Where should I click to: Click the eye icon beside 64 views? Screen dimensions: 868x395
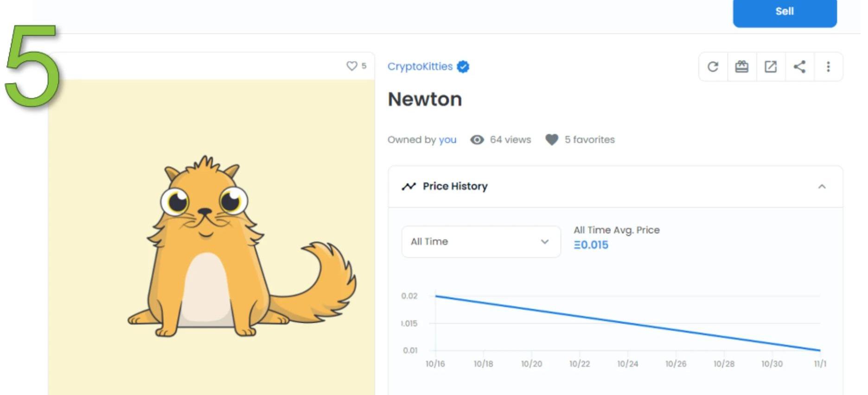(x=477, y=140)
